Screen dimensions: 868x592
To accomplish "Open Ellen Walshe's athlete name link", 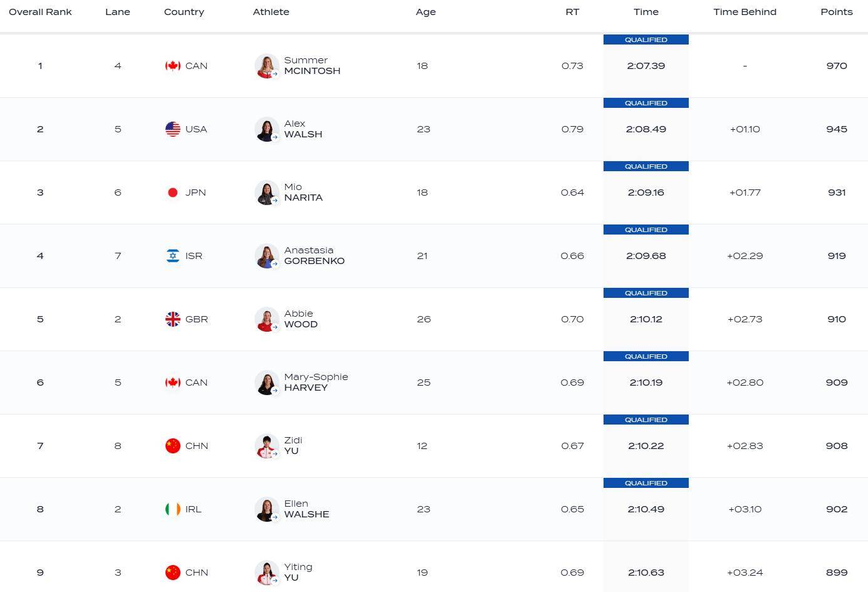I will [306, 509].
